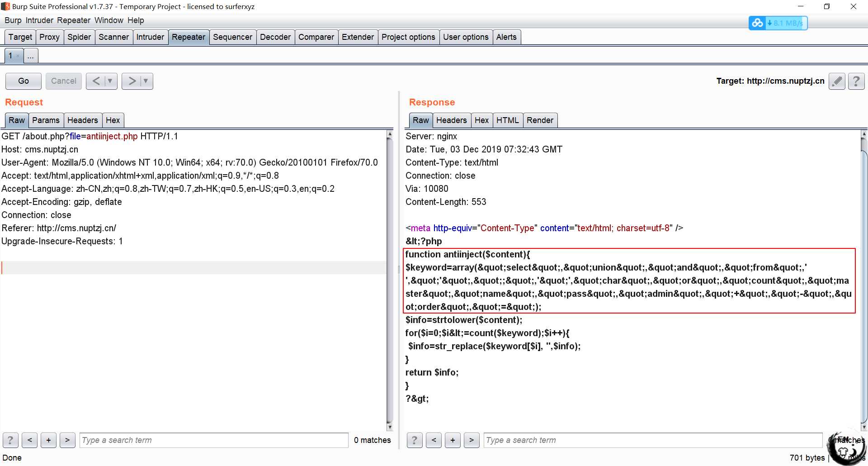The width and height of the screenshot is (868, 466).
Task: Switch to the Sequencer tab
Action: tap(232, 37)
